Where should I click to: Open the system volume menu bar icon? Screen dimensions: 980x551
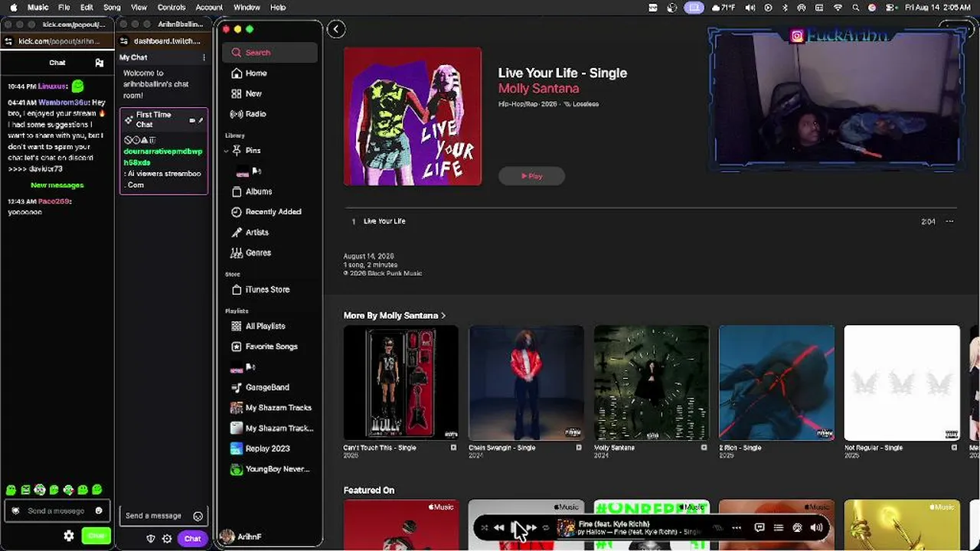[x=749, y=8]
